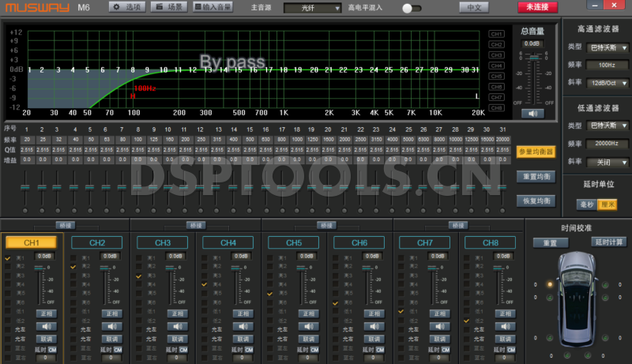This screenshot has height=364, width=632.
Task: Select the CH3 channel tab
Action: [x=163, y=242]
